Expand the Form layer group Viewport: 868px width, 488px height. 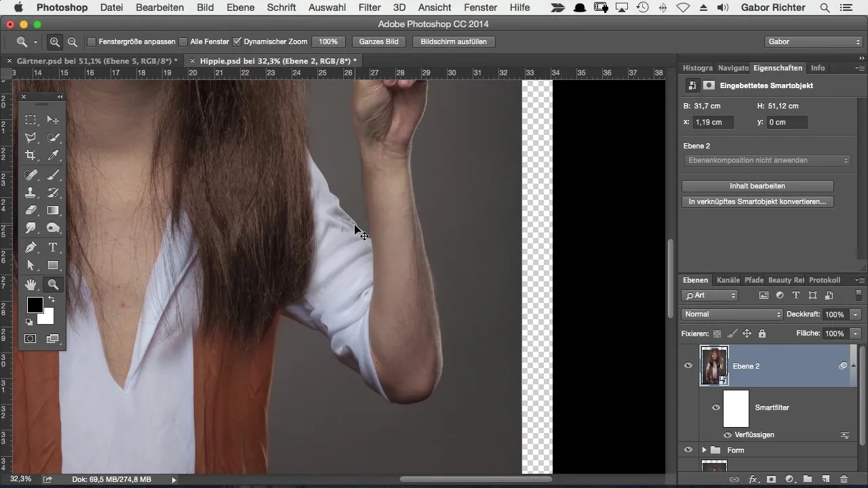click(x=704, y=450)
